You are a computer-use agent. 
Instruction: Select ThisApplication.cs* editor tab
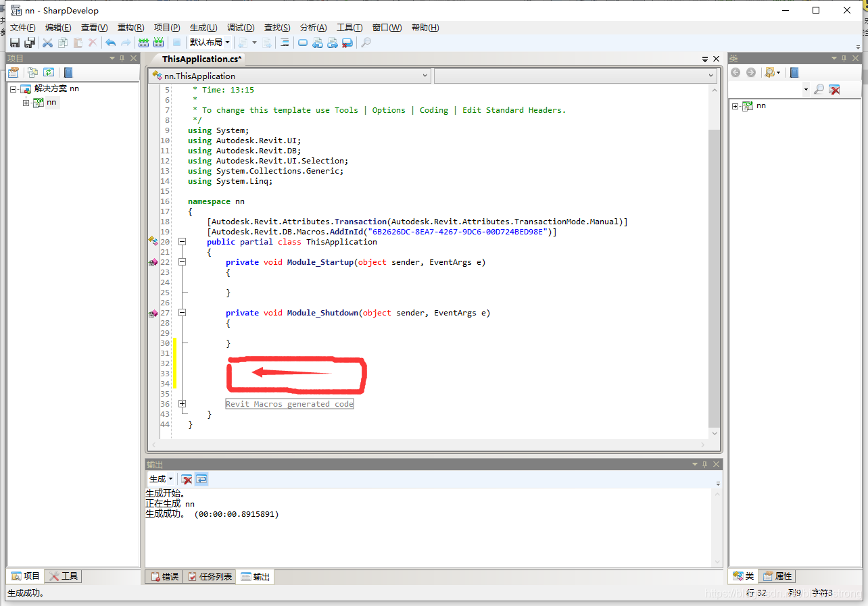click(201, 59)
